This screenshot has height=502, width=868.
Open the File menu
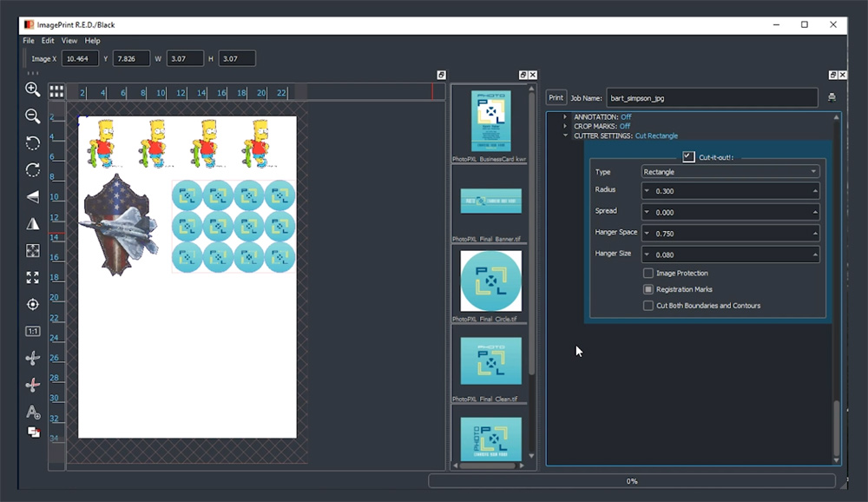(x=29, y=41)
